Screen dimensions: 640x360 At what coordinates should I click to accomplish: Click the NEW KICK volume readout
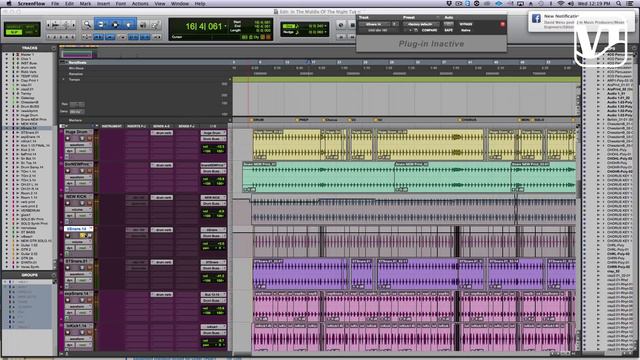coord(213,211)
